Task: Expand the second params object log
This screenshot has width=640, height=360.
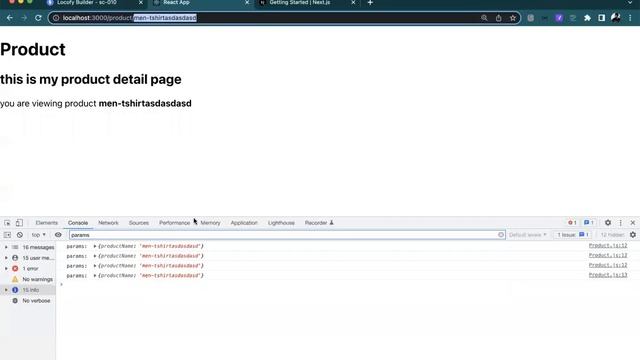Action: [x=95, y=256]
